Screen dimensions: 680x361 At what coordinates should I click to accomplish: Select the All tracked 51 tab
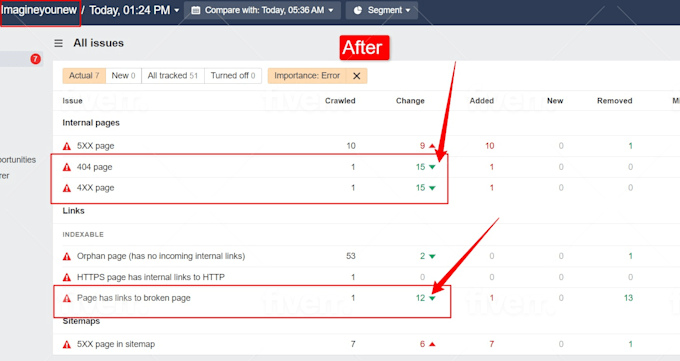(x=173, y=75)
